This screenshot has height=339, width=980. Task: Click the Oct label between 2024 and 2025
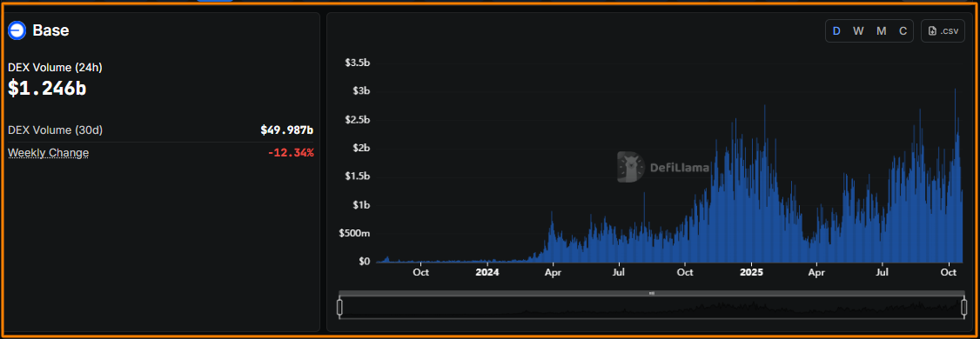pyautogui.click(x=686, y=272)
